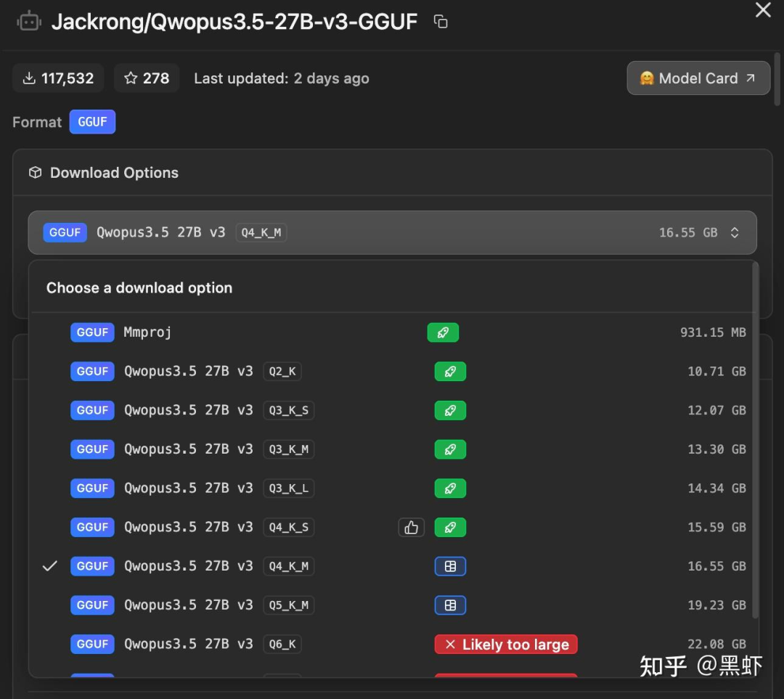Click the Likely too large badge on Q6_K
784x699 pixels.
506,645
